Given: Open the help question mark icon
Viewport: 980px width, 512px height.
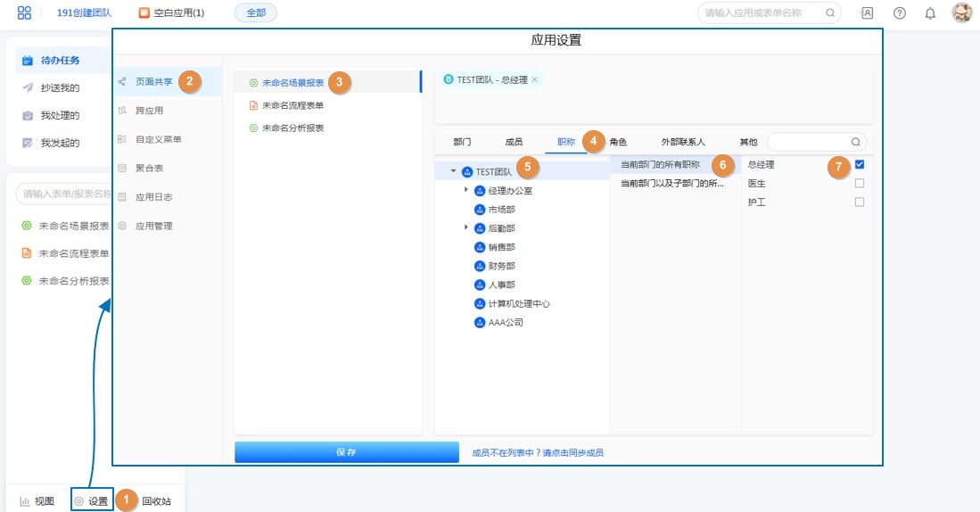Looking at the screenshot, I should (899, 13).
